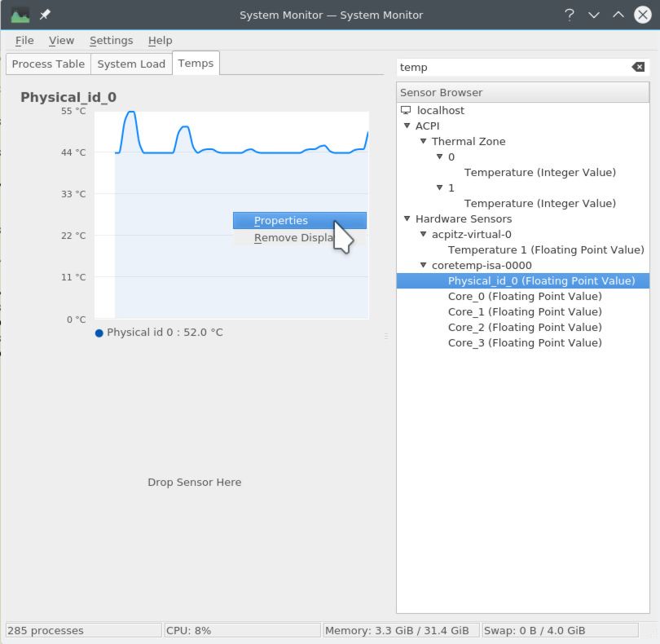Click the 0 °C axis label

coord(77,320)
